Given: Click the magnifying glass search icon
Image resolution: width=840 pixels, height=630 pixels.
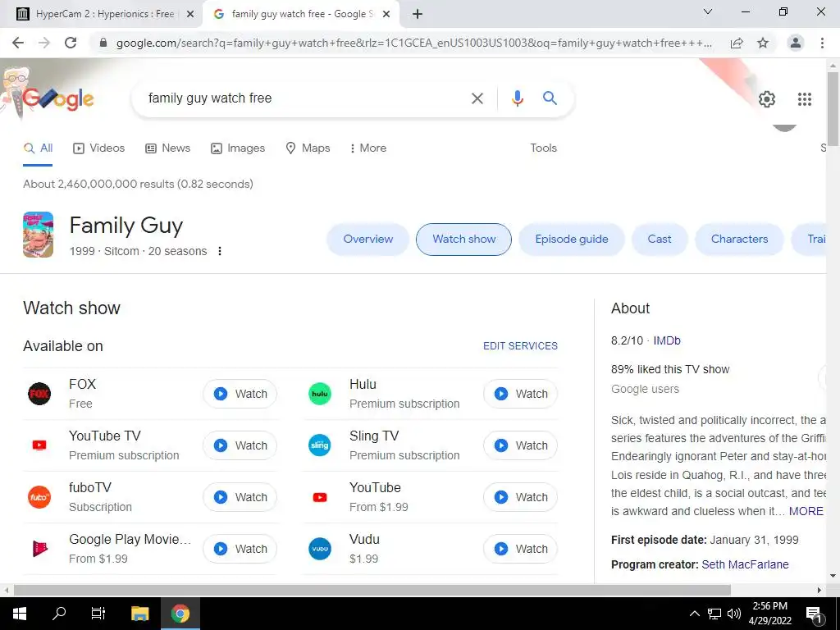Looking at the screenshot, I should coord(550,98).
